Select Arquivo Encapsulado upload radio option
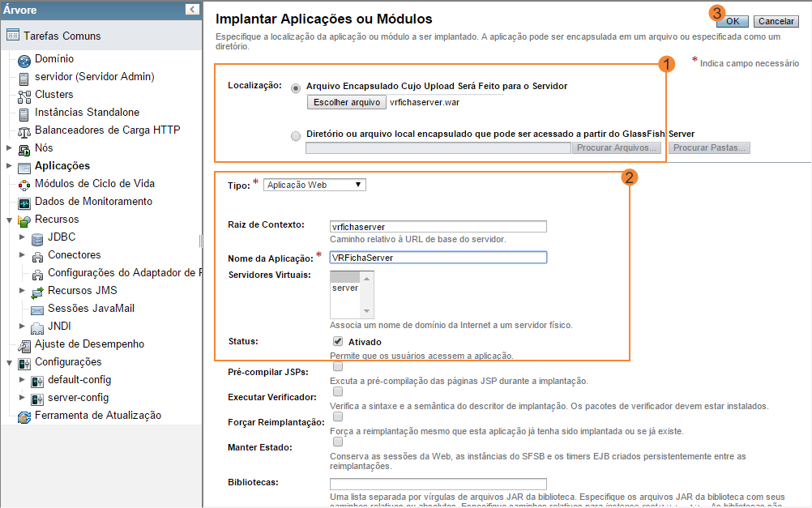This screenshot has width=812, height=508. tap(296, 88)
